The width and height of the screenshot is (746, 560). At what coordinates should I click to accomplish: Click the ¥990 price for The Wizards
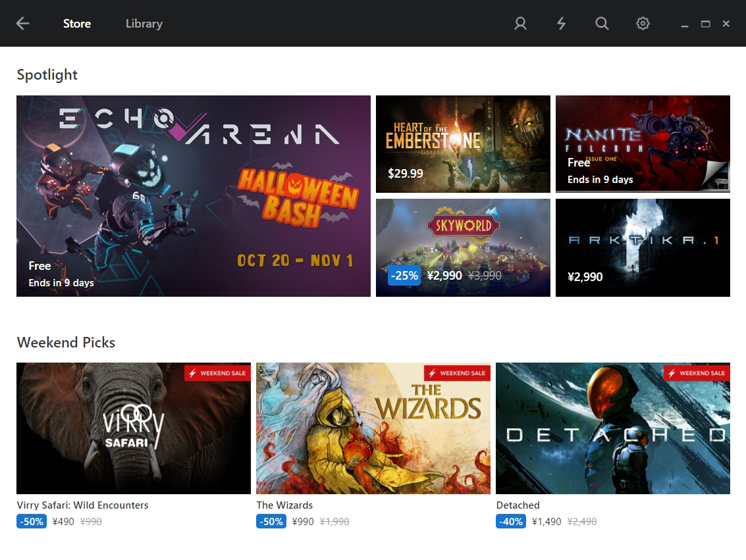pyautogui.click(x=303, y=521)
